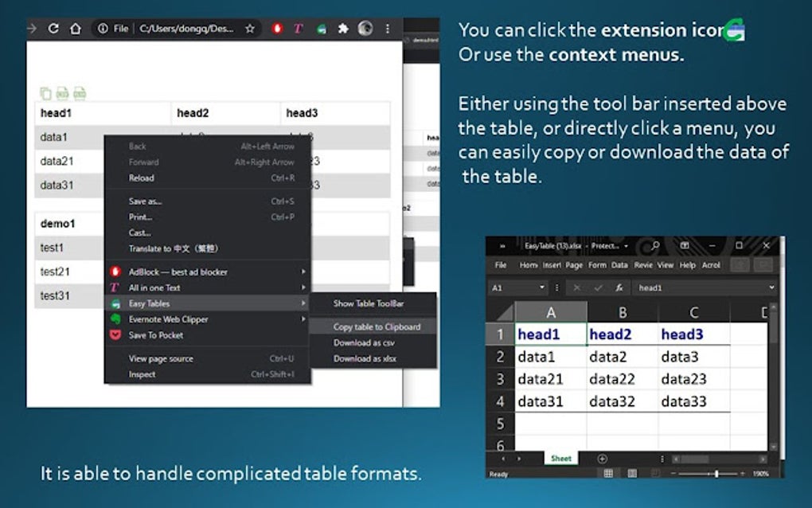This screenshot has width=812, height=508.
Task: Open the extensions puzzle piece icon
Action: click(x=344, y=28)
